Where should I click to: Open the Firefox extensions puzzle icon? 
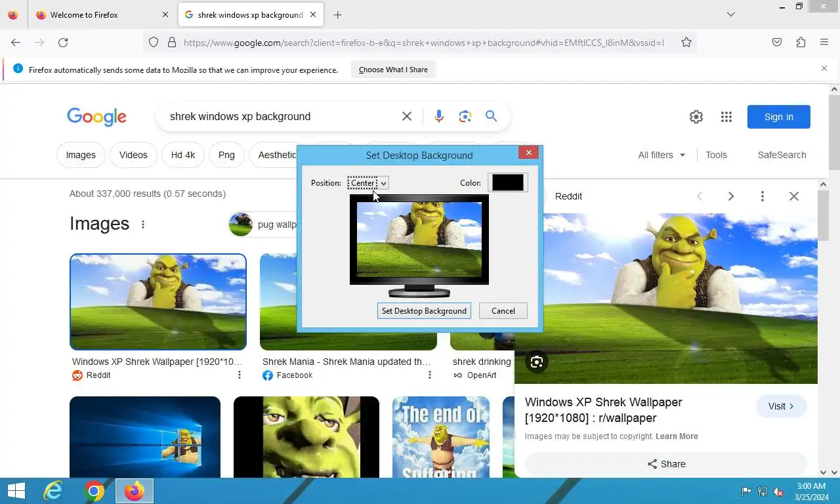(x=801, y=42)
